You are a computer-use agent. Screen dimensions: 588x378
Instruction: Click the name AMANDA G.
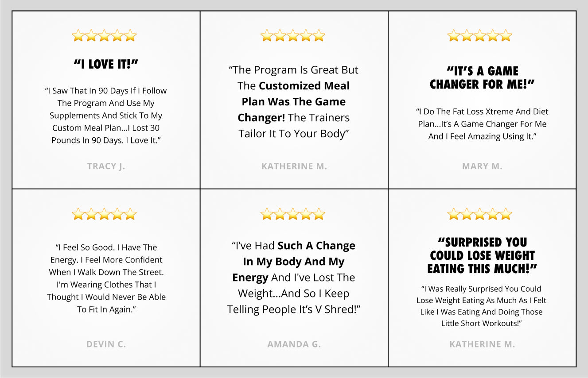(294, 344)
